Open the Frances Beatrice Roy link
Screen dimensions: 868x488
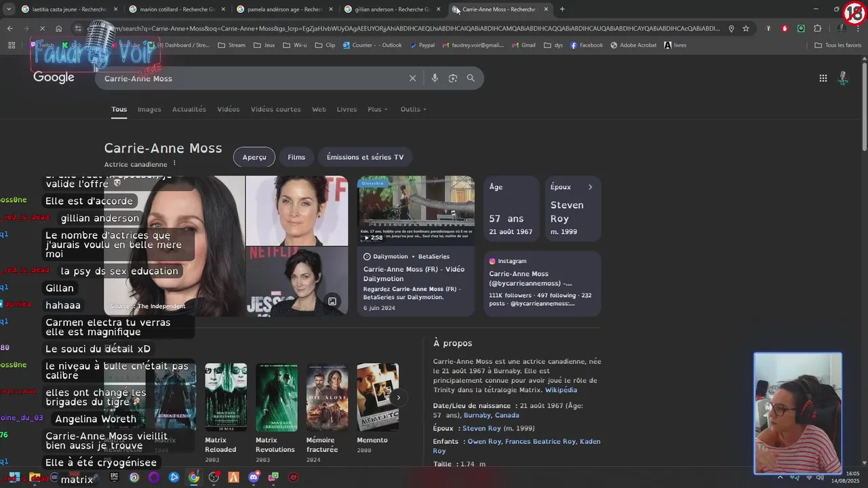(540, 441)
